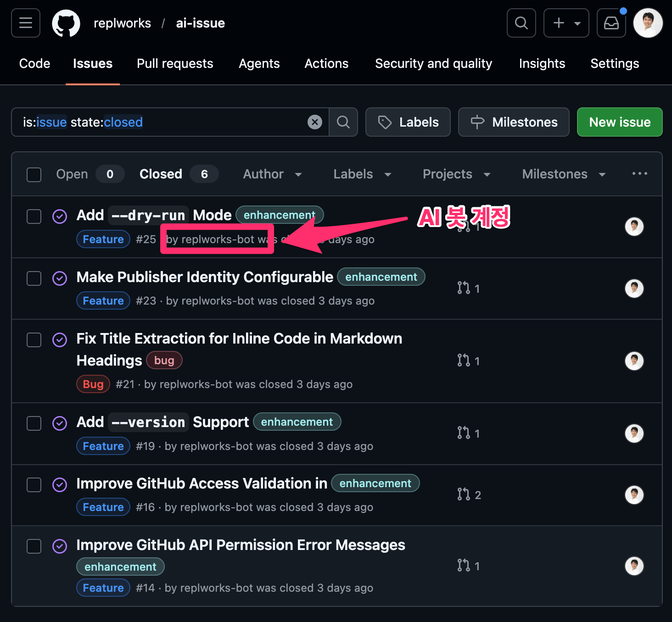Open the notifications inbox icon
This screenshot has width=672, height=622.
click(611, 23)
